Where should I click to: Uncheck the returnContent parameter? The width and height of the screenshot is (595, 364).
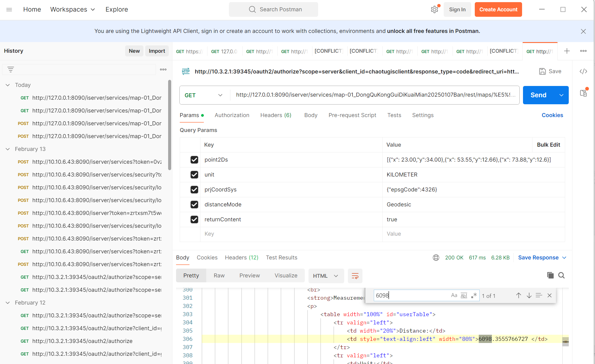click(x=194, y=219)
